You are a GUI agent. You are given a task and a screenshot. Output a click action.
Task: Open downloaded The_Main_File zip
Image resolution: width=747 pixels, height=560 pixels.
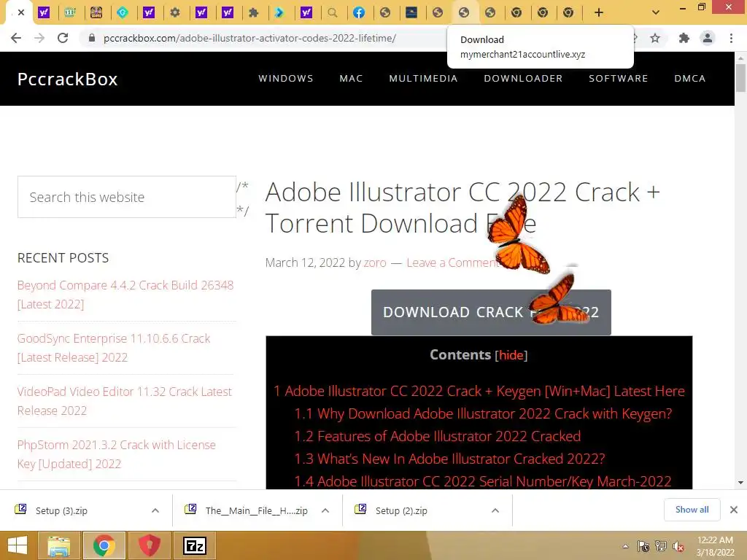coord(256,510)
